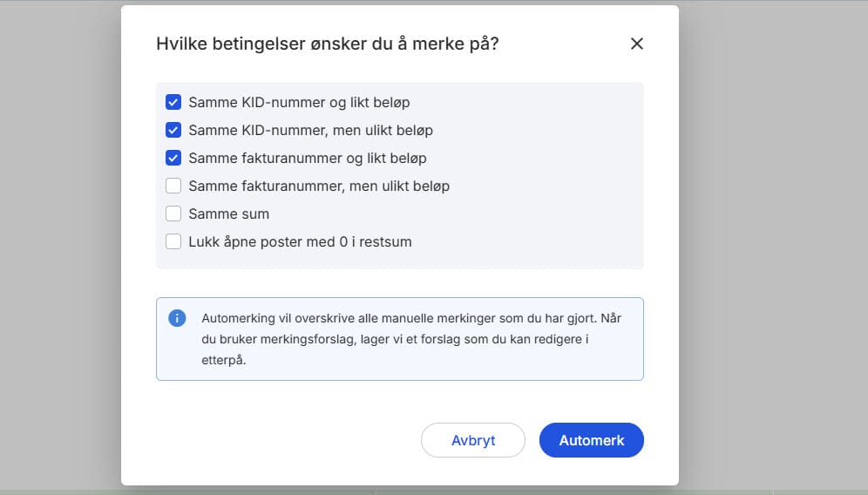
Task: Uncheck the 'Samme KID-nummer, men ulikt beløp' checkbox
Action: [173, 130]
